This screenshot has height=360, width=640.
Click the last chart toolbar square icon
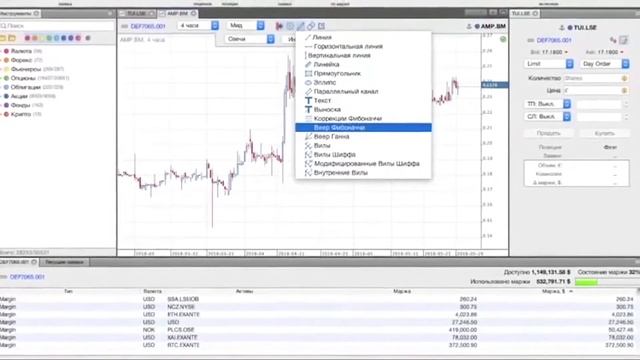[x=322, y=26]
